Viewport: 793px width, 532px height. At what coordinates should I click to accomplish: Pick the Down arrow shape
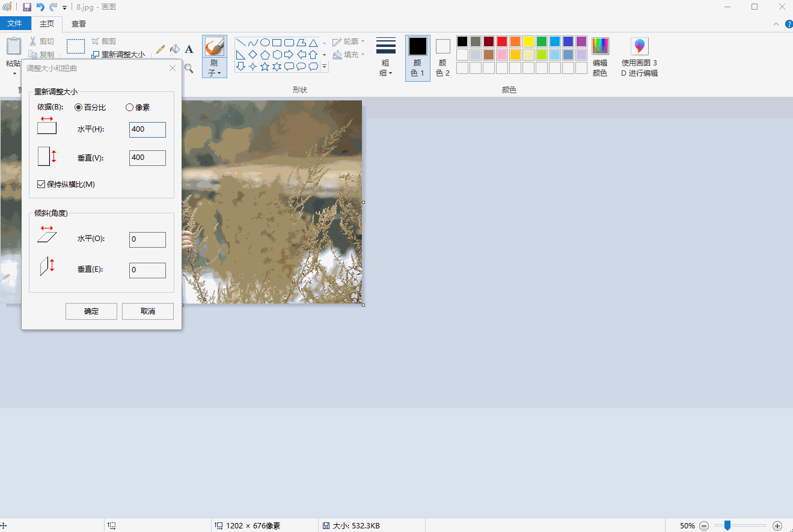(240, 67)
